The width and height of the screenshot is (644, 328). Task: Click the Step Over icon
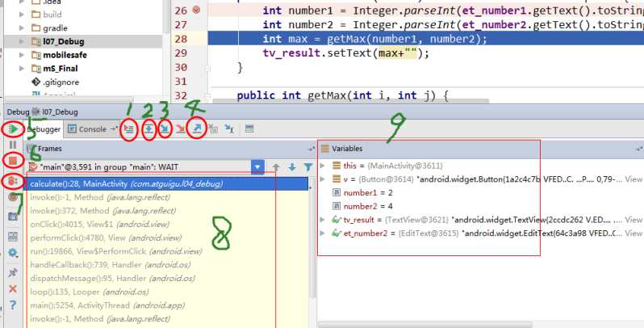coord(148,129)
